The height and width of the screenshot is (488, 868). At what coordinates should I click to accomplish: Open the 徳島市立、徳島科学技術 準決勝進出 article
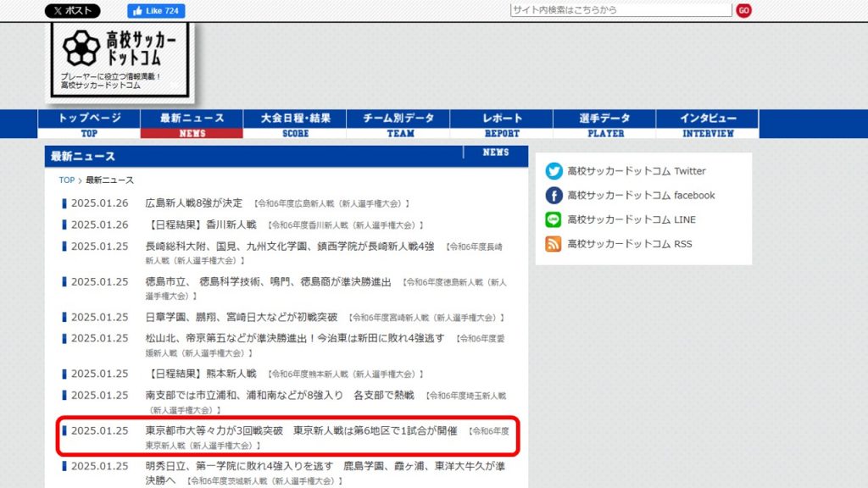point(268,281)
